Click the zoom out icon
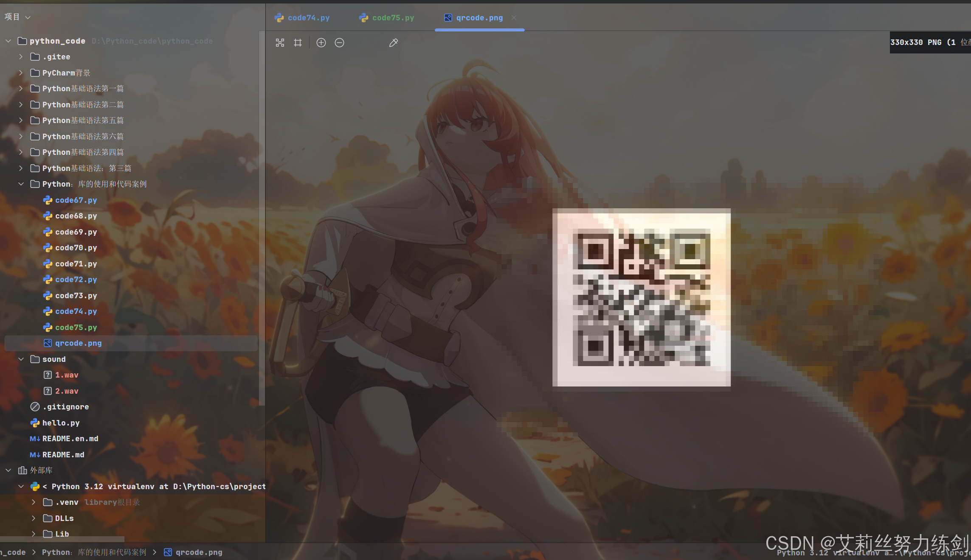Image resolution: width=971 pixels, height=560 pixels. tap(339, 43)
